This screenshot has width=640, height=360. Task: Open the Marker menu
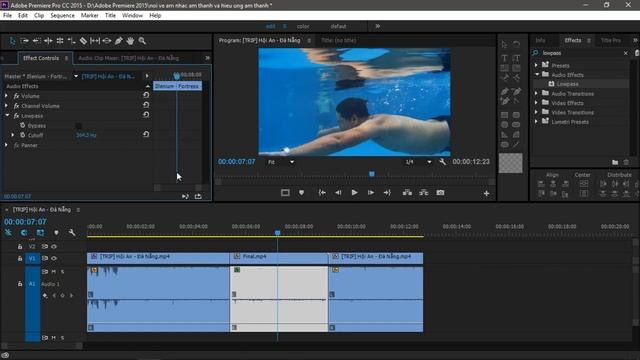pyautogui.click(x=89, y=16)
